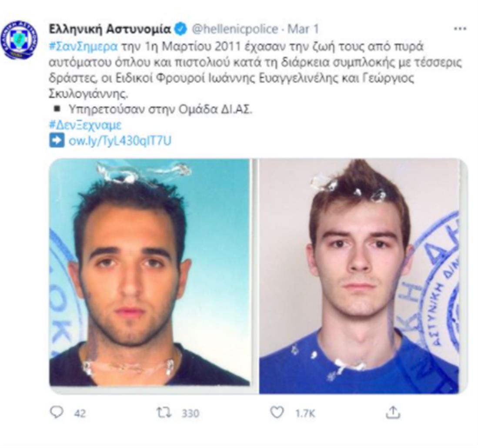The image size is (478, 448).
Task: Click the tweet body text
Action: pyautogui.click(x=255, y=70)
